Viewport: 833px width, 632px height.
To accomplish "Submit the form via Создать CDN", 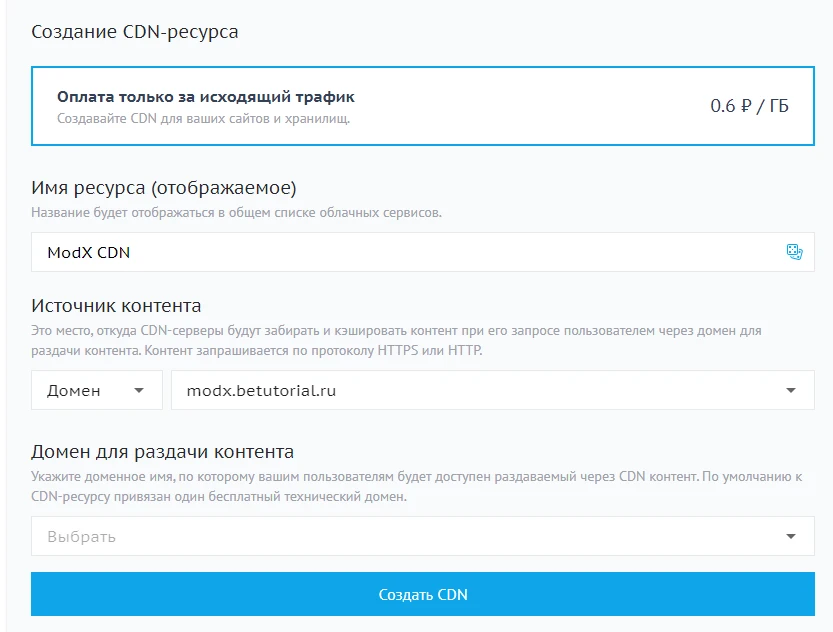I will [x=420, y=594].
